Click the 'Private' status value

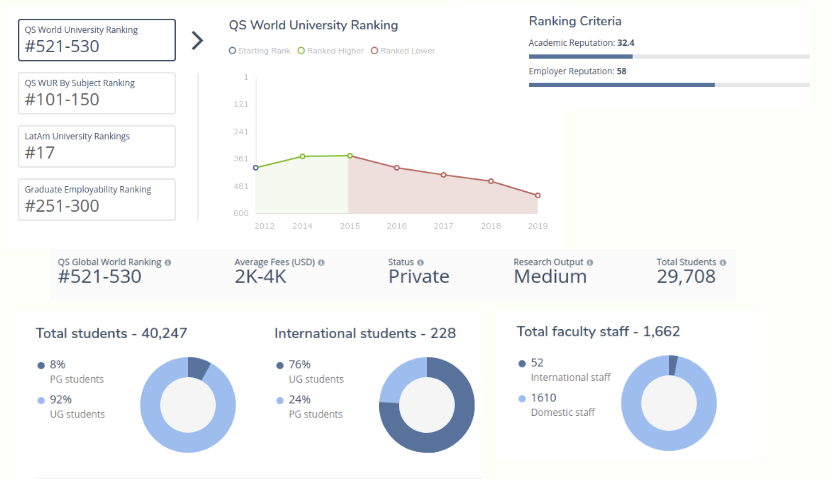click(x=419, y=276)
